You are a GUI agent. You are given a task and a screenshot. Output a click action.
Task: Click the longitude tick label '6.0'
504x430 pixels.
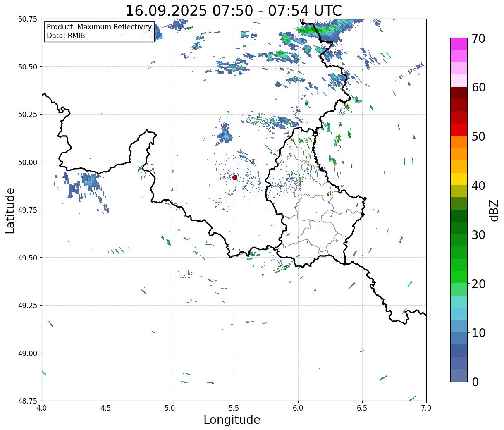pyautogui.click(x=298, y=408)
